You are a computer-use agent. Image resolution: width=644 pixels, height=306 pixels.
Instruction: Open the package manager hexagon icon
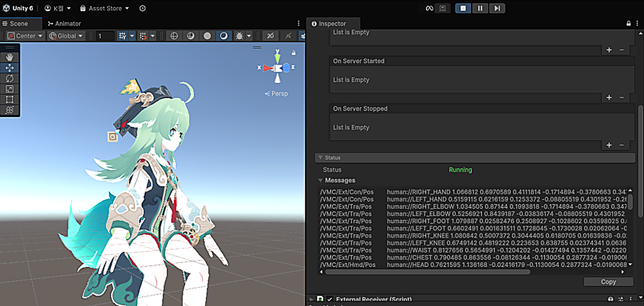pyautogui.click(x=142, y=8)
